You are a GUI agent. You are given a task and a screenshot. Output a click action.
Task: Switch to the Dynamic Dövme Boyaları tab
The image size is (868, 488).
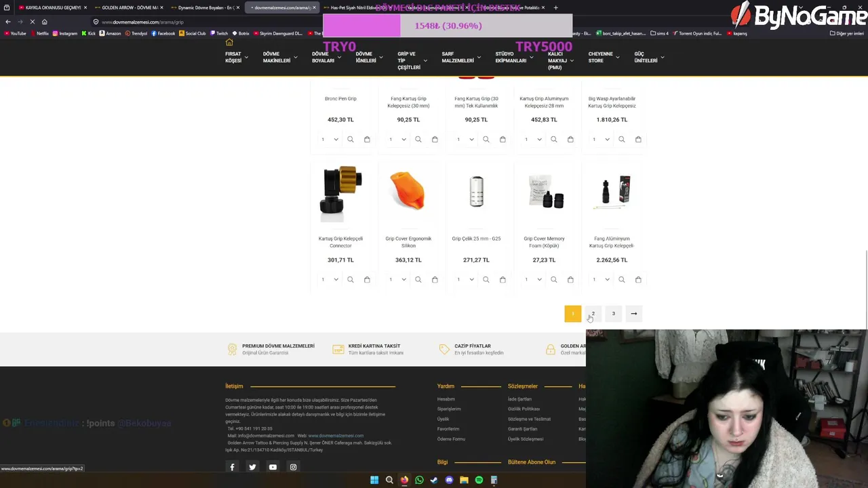(205, 7)
